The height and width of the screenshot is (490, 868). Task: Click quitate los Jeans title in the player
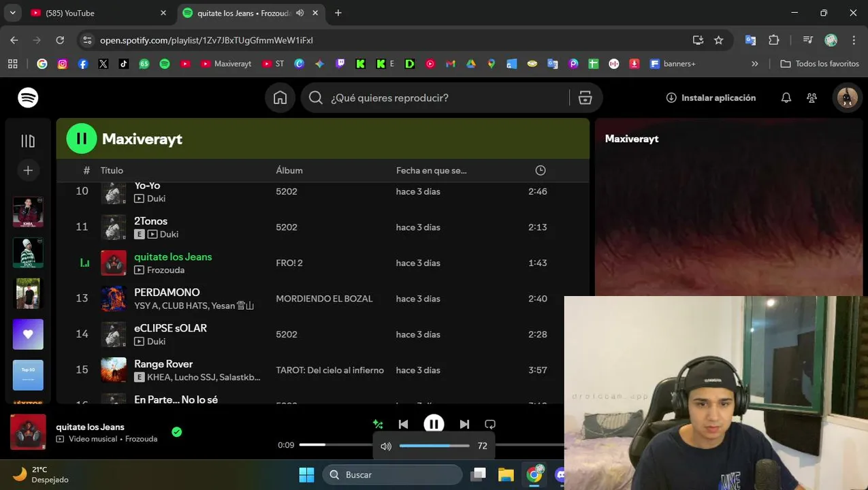90,427
